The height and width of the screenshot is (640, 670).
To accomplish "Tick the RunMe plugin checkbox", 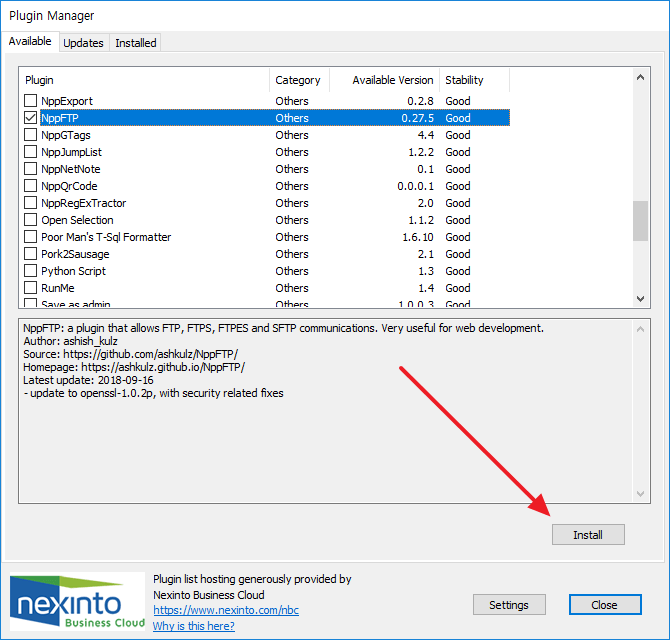I will coord(30,288).
